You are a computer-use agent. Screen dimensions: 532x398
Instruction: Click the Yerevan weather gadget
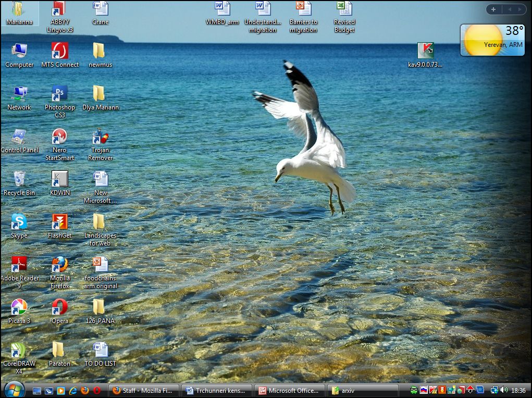click(492, 40)
